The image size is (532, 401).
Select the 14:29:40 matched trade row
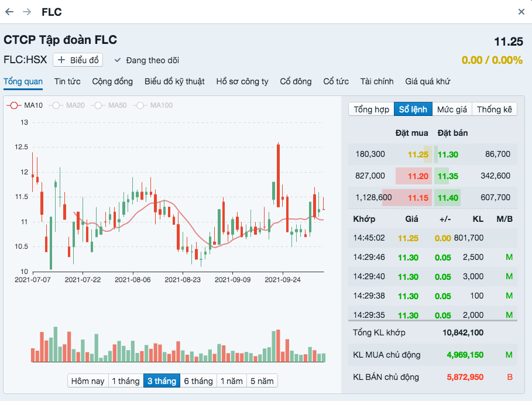[x=433, y=276]
